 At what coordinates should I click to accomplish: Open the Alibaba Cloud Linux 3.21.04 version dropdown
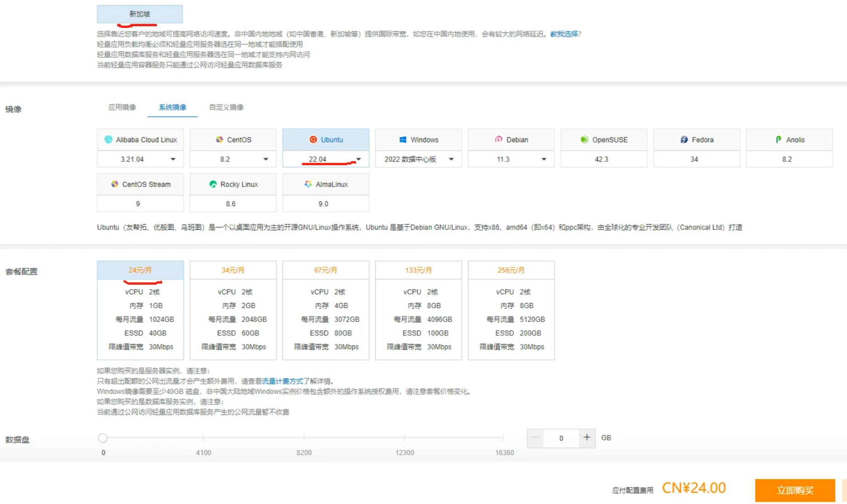pos(140,159)
